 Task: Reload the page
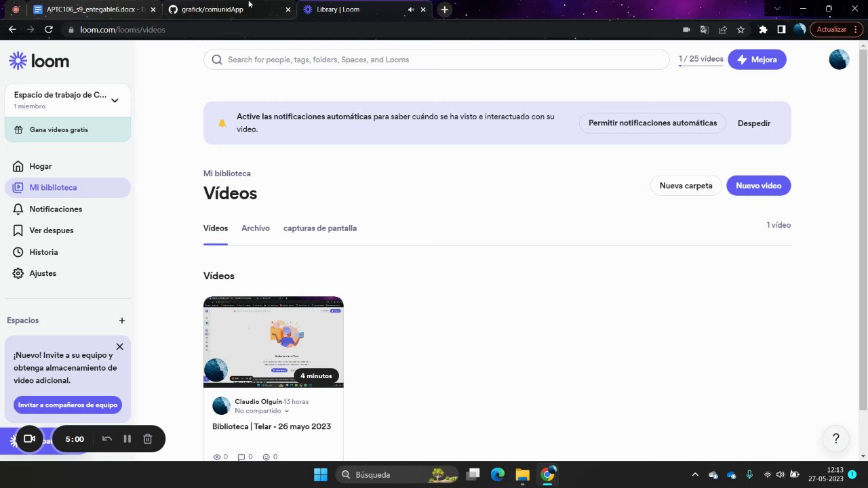point(48,30)
